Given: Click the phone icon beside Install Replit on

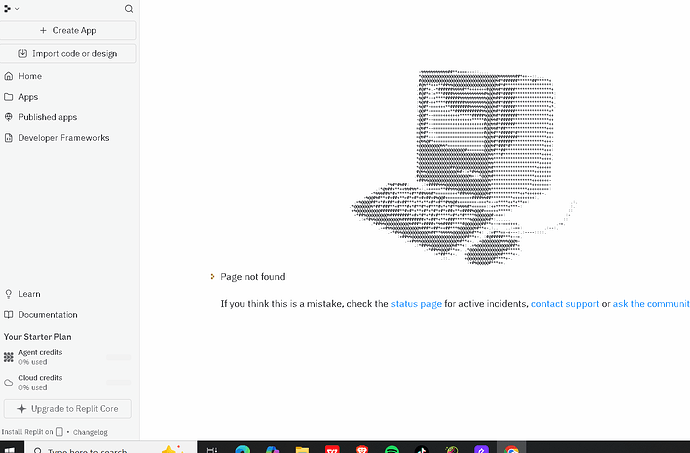Looking at the screenshot, I should pos(59,432).
